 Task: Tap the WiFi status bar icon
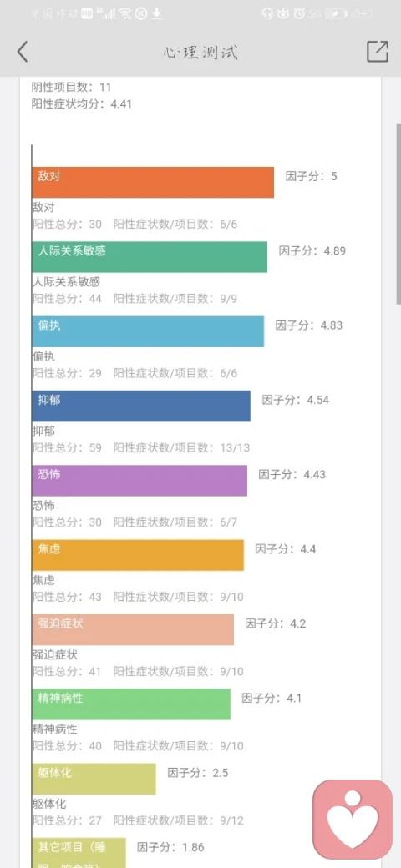coord(125,14)
